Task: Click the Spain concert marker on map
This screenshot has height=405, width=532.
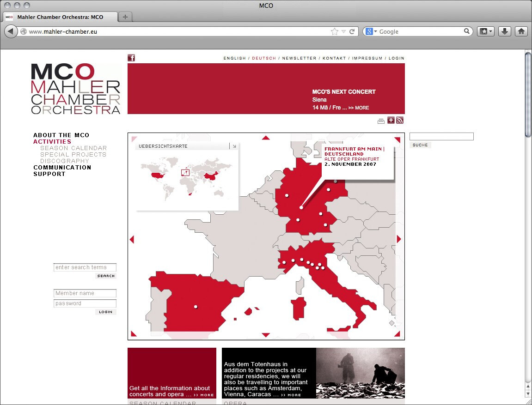Action: (x=196, y=307)
